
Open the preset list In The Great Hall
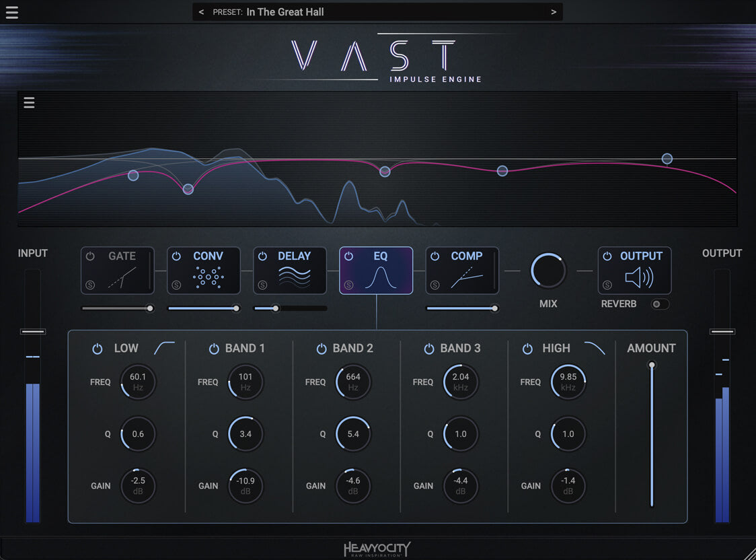pos(285,12)
